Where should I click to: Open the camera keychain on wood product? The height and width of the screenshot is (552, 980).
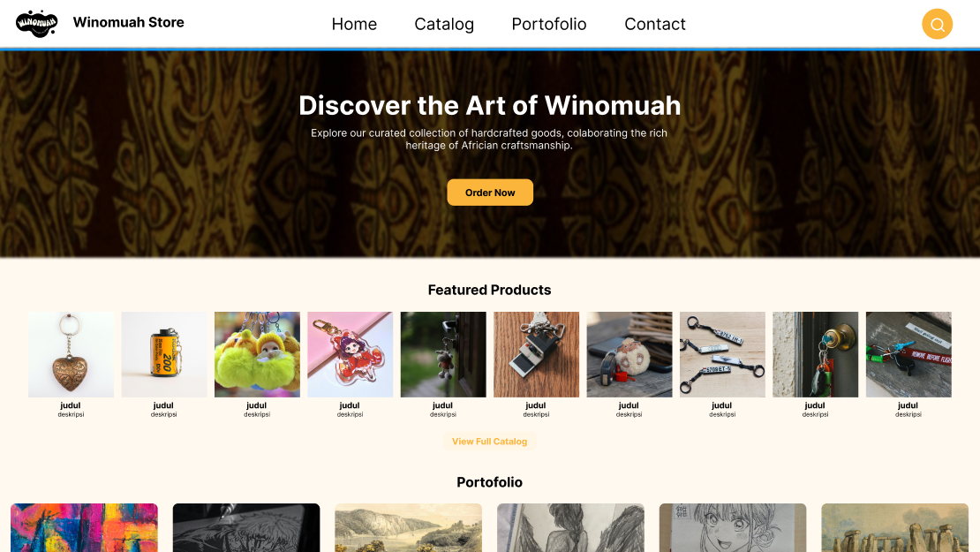[536, 354]
